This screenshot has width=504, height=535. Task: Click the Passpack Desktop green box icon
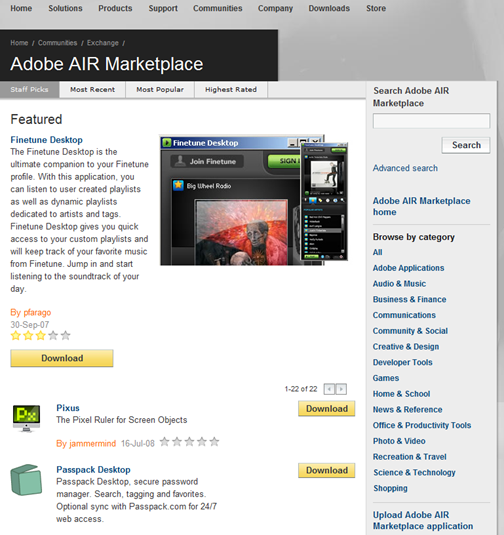[x=26, y=480]
